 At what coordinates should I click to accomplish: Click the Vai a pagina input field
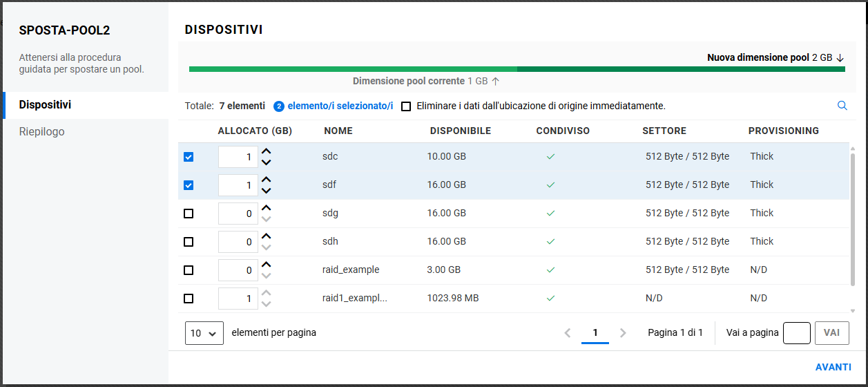click(x=797, y=333)
